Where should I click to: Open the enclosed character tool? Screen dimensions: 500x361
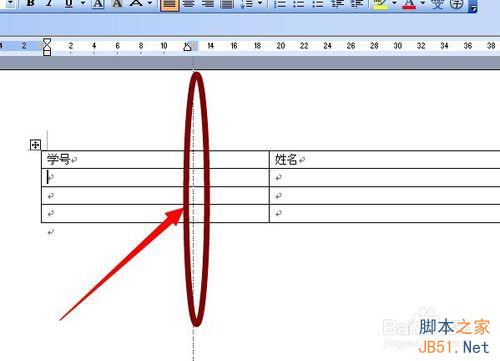point(456,3)
